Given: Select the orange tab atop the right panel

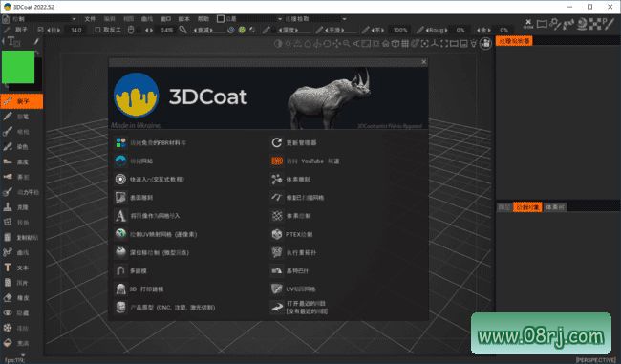Looking at the screenshot, I should [x=514, y=41].
